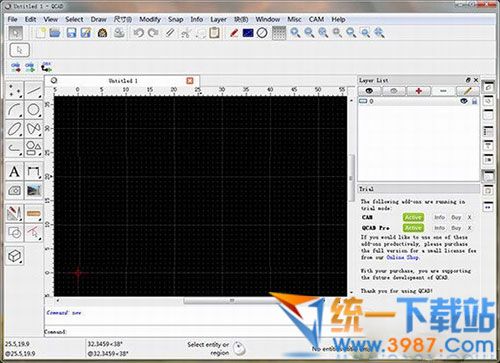This screenshot has height=363, width=500.
Task: Open the Draw menu
Action: click(x=99, y=19)
